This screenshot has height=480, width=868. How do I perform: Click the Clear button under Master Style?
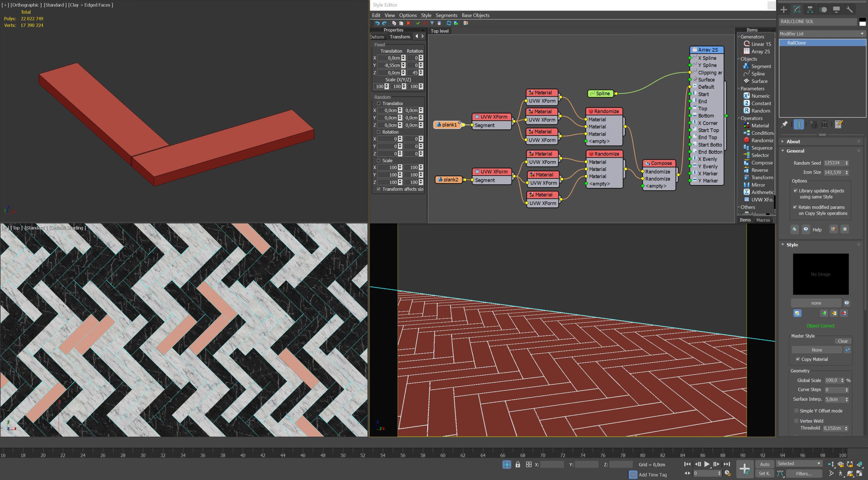pos(842,341)
